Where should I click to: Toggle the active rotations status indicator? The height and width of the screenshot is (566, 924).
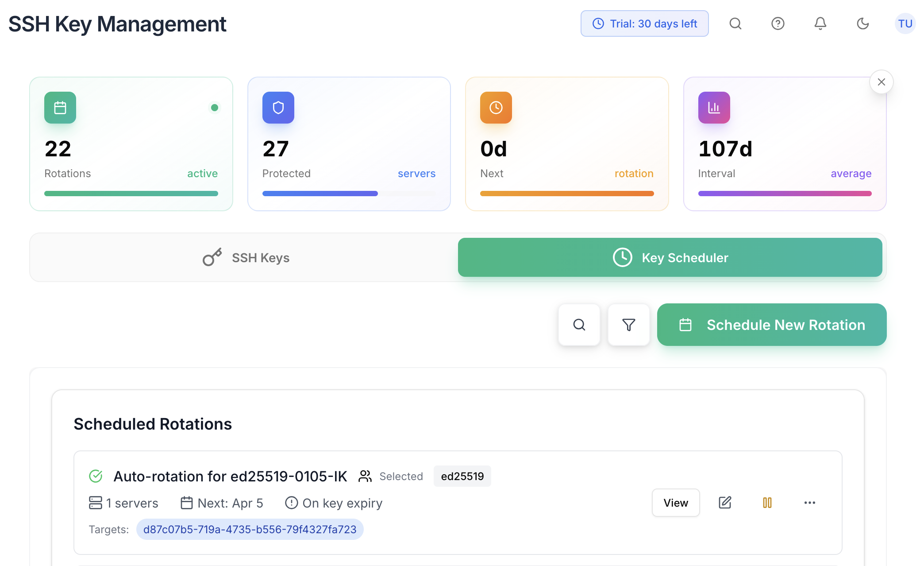(215, 107)
